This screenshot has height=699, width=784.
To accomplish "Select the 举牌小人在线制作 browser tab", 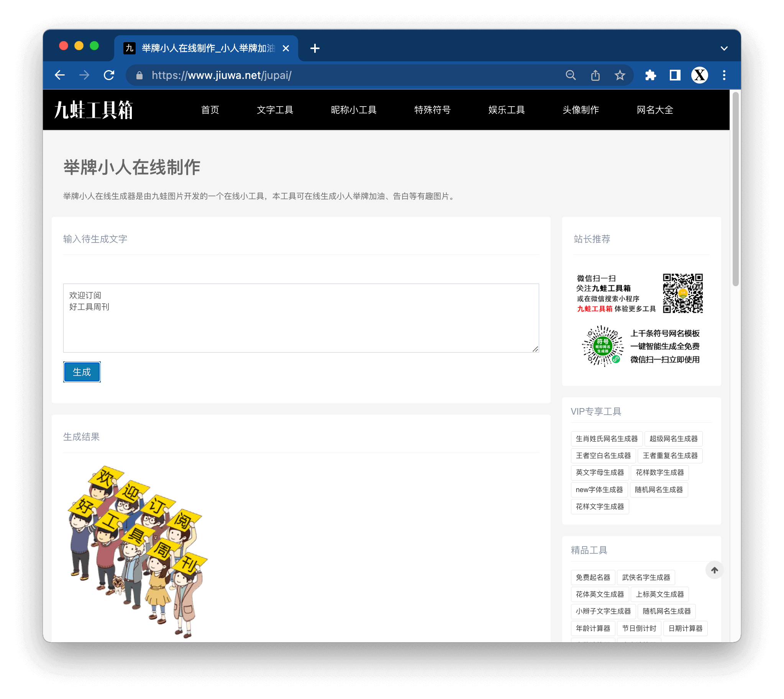I will point(207,48).
